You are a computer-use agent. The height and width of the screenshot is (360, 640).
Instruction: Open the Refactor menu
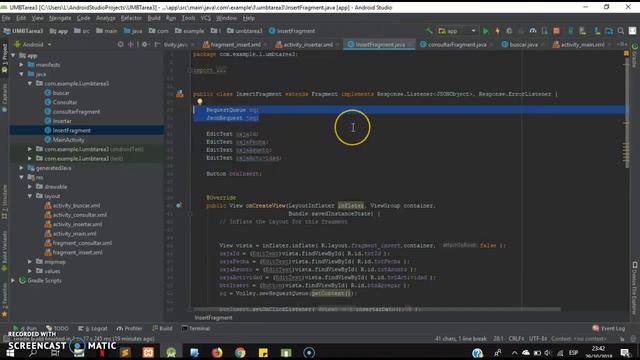coord(131,18)
